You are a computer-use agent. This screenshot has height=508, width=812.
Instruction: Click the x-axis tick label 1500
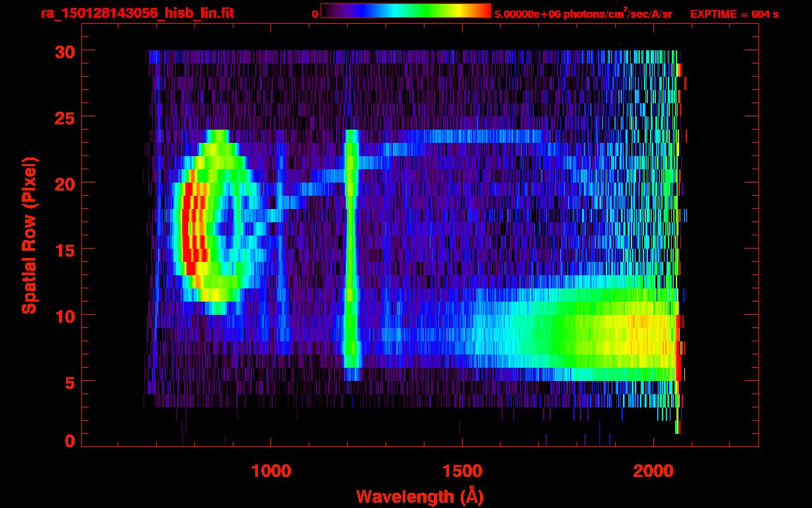click(x=462, y=471)
